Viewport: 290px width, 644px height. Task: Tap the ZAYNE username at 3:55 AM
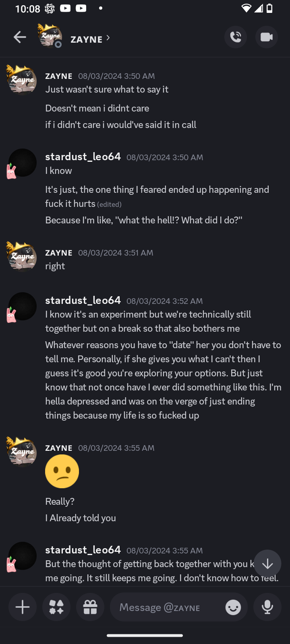pyautogui.click(x=59, y=448)
